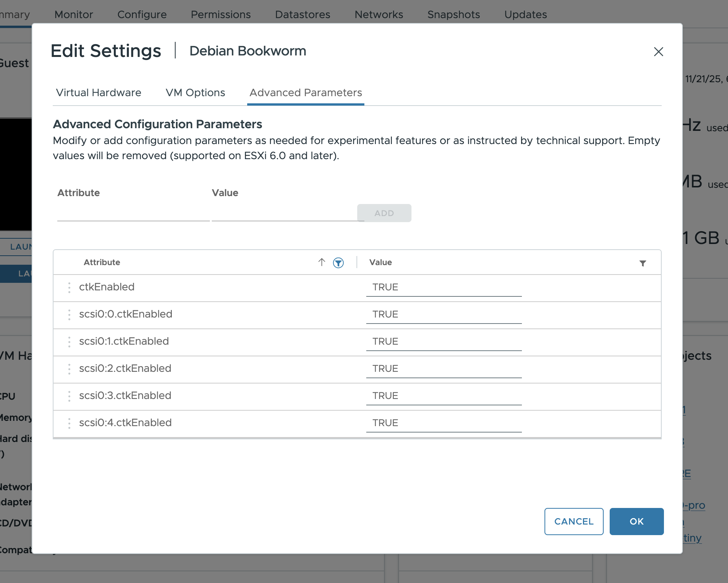Click the Attribute sort arrow icon
The height and width of the screenshot is (583, 728).
point(321,262)
